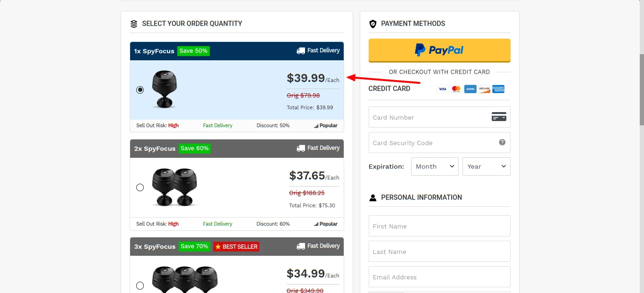644x293 pixels.
Task: Check out with the PayPal button
Action: (x=439, y=50)
